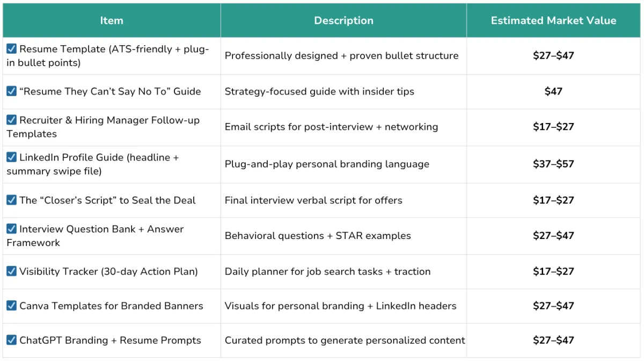The height and width of the screenshot is (362, 644).
Task: Select the Description column header
Action: pyautogui.click(x=343, y=20)
